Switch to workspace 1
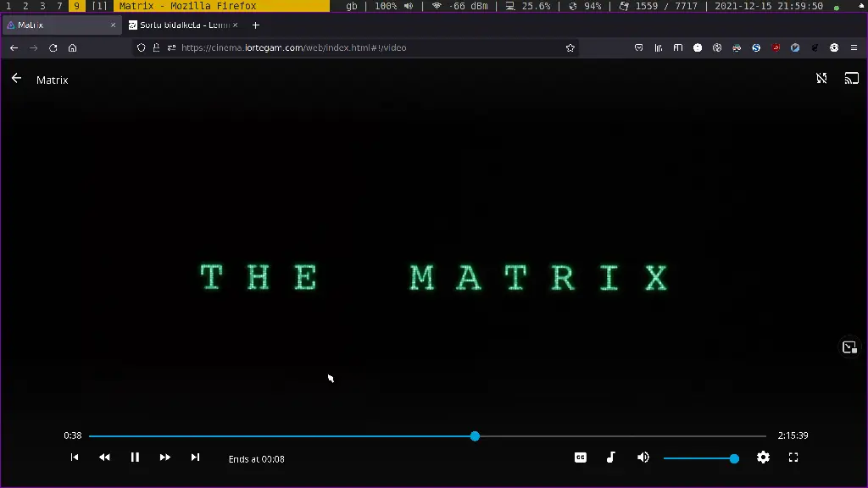Screen dimensions: 868x488 [8, 6]
